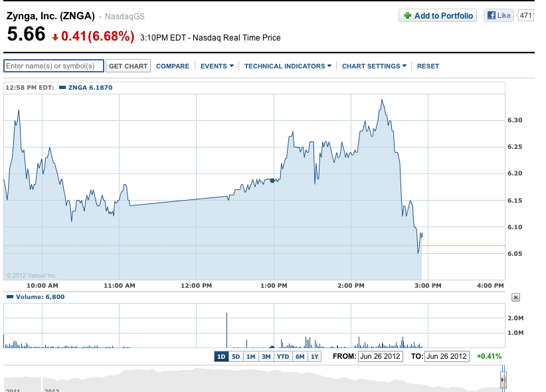The height and width of the screenshot is (392, 546).
Task: Click the 2012 label in overview timeline
Action: (x=52, y=390)
